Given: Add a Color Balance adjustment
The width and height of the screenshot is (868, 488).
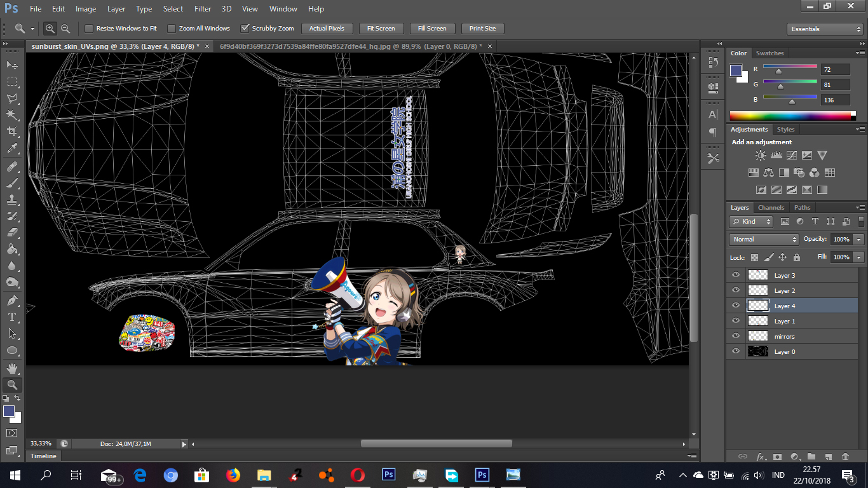Looking at the screenshot, I should click(768, 172).
